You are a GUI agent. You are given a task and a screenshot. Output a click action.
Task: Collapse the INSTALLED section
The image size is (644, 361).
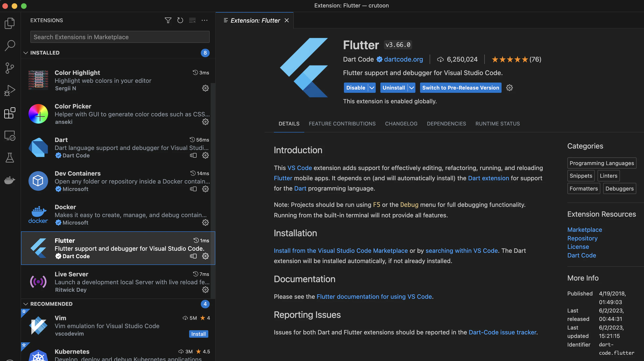(x=25, y=53)
